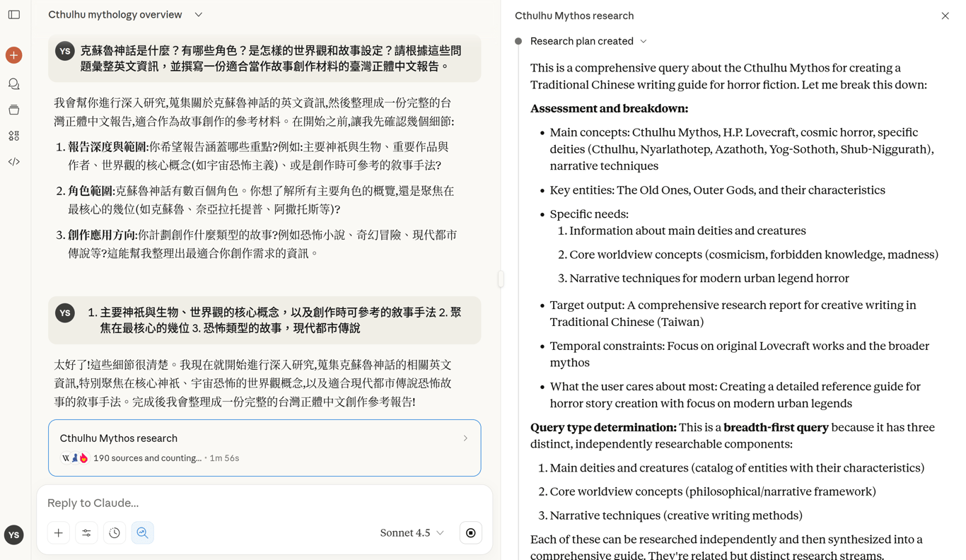This screenshot has height=560, width=966.
Task: Click the YS avatar on the first message
Action: click(x=65, y=51)
